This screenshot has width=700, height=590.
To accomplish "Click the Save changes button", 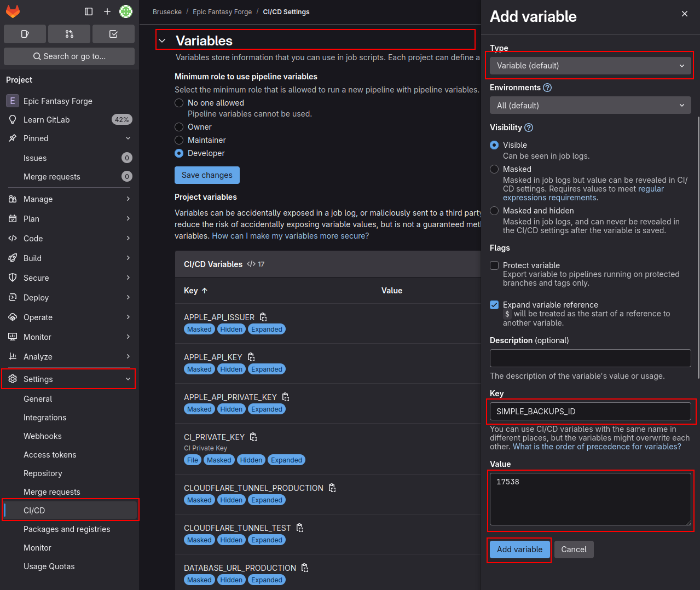I will [207, 175].
